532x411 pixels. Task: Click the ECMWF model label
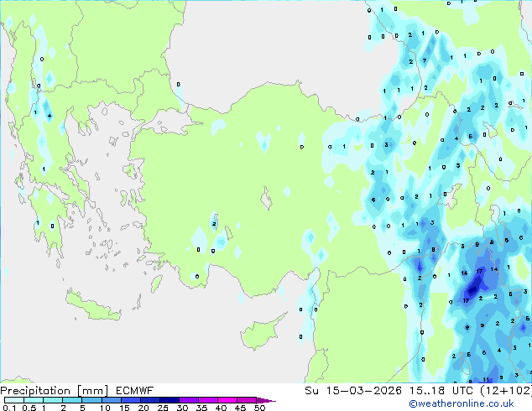[135, 391]
